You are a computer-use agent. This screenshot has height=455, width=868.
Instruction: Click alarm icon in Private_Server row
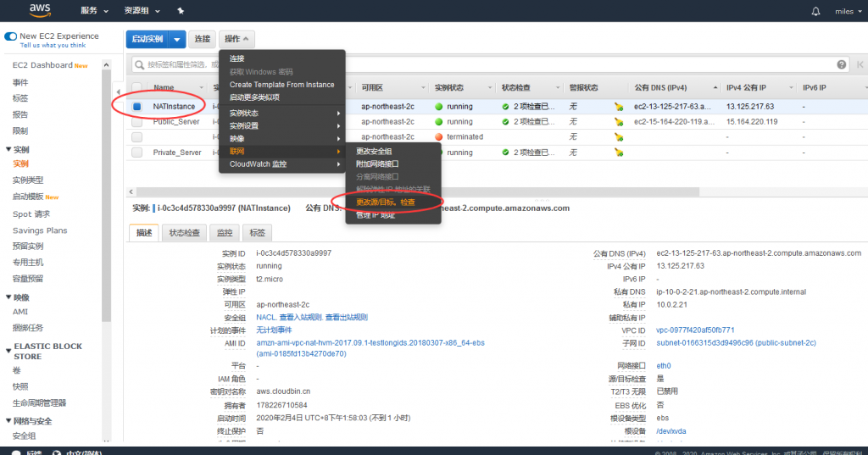[x=619, y=153]
